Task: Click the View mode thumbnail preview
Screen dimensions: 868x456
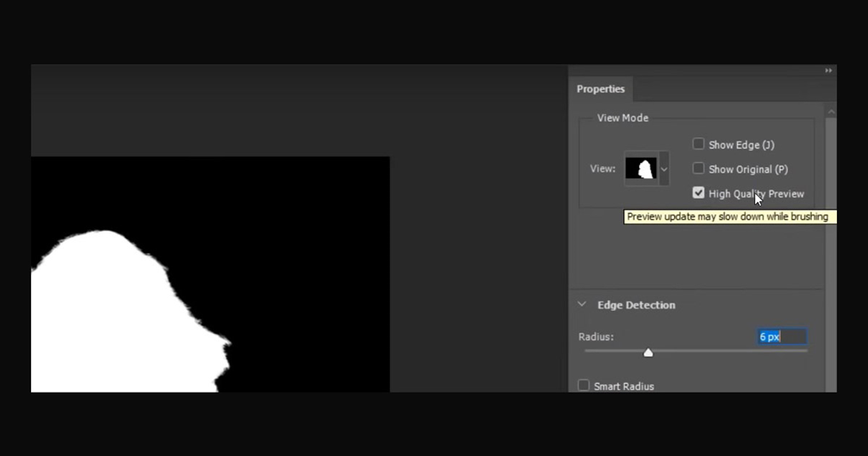Action: (x=641, y=168)
